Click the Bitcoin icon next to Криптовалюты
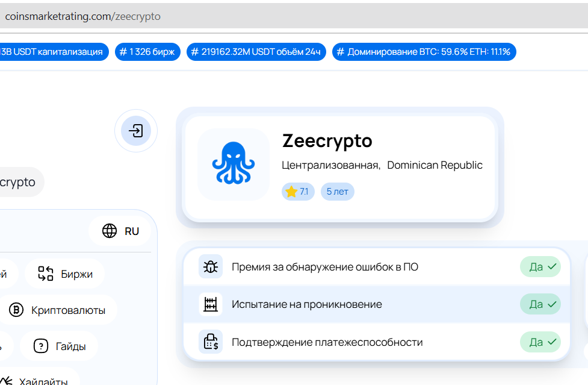This screenshot has width=588, height=385. [16, 310]
